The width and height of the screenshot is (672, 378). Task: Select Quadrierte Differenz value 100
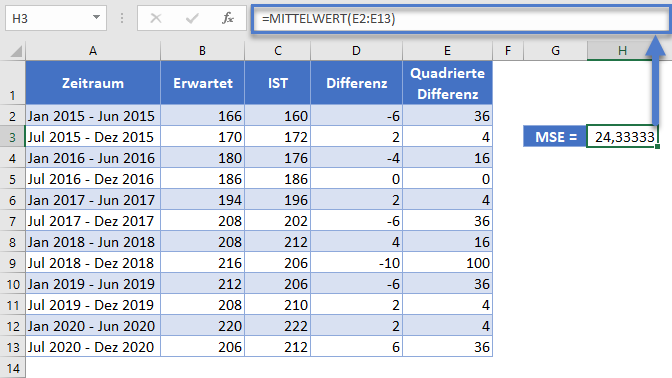447,263
